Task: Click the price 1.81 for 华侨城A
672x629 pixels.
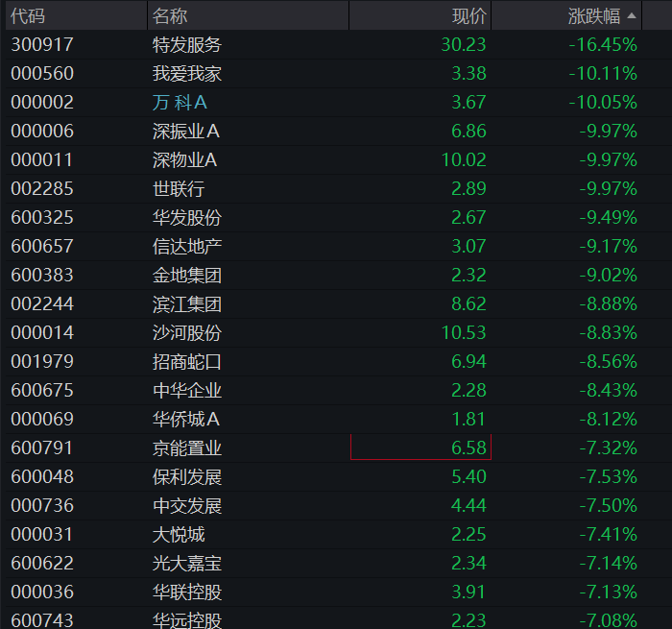Action: [468, 419]
